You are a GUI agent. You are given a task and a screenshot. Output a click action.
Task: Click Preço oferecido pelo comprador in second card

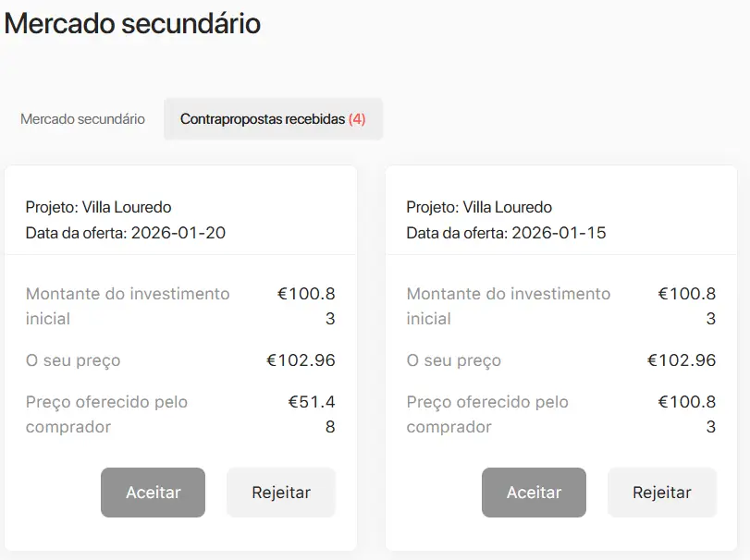[x=487, y=414]
